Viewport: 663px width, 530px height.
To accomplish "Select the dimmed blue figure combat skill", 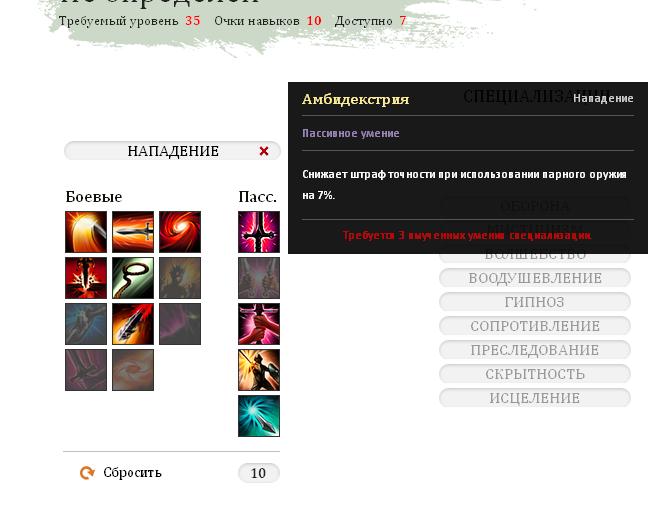I will coord(86,324).
